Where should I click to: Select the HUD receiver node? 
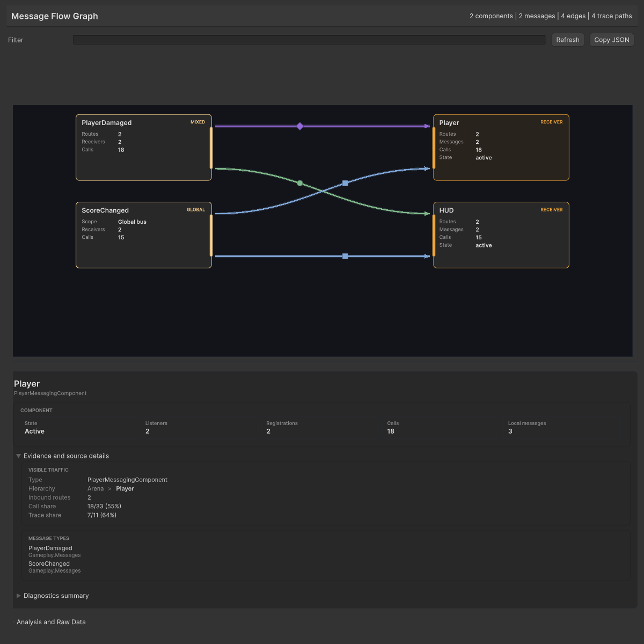click(501, 235)
